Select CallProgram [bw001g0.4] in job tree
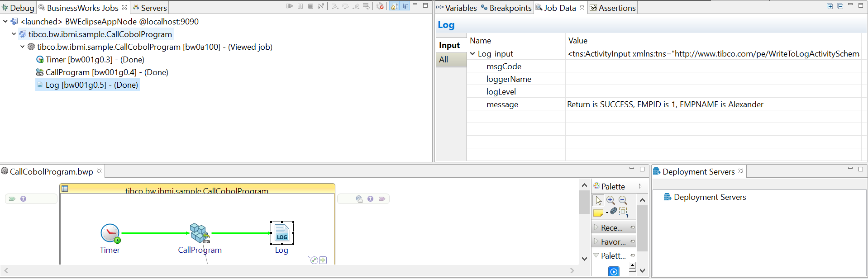This screenshot has height=279, width=868. click(x=102, y=72)
